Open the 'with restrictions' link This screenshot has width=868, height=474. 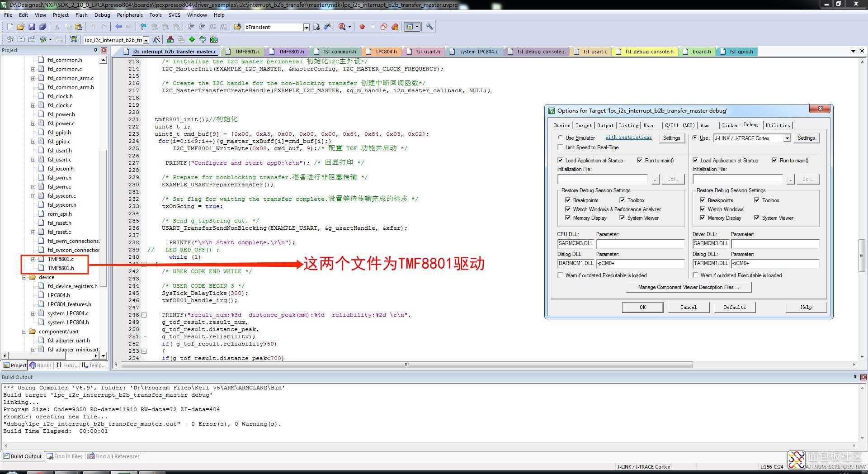tap(628, 137)
